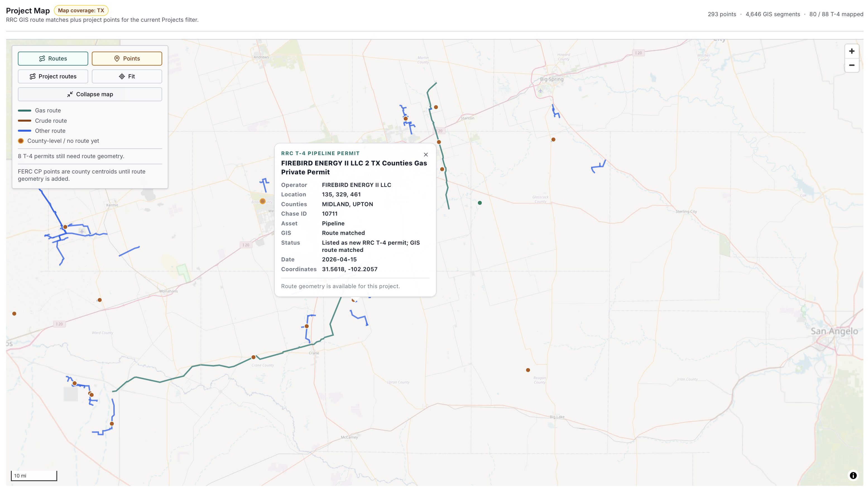Screen dimensions: 868x487
Task: Click the route icon in Project routes
Action: point(33,76)
